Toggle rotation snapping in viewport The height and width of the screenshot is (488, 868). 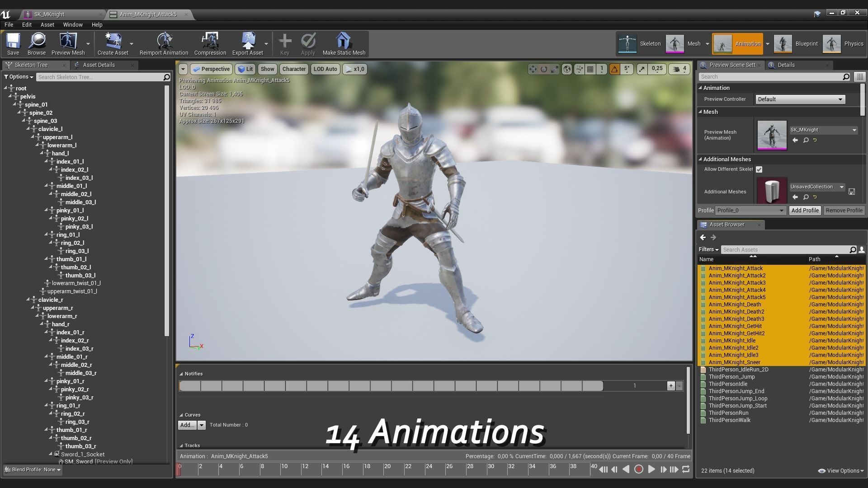(614, 69)
